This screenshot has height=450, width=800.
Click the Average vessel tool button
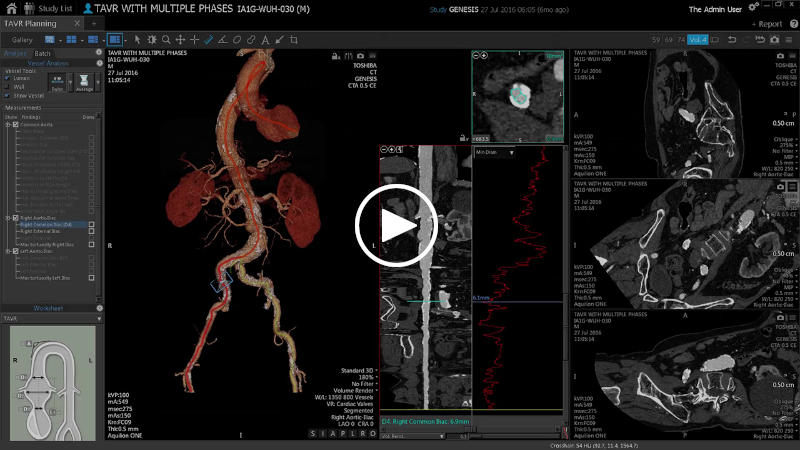pyautogui.click(x=84, y=83)
